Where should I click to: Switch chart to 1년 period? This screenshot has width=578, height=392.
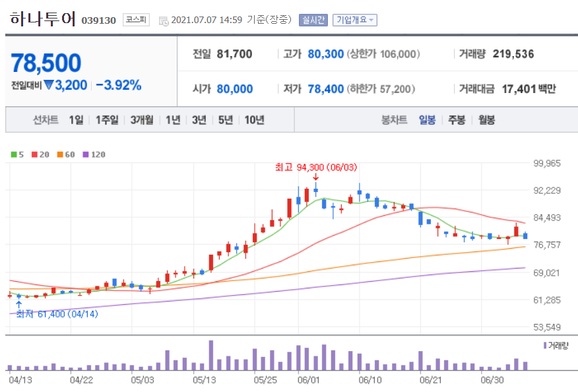[x=173, y=120]
